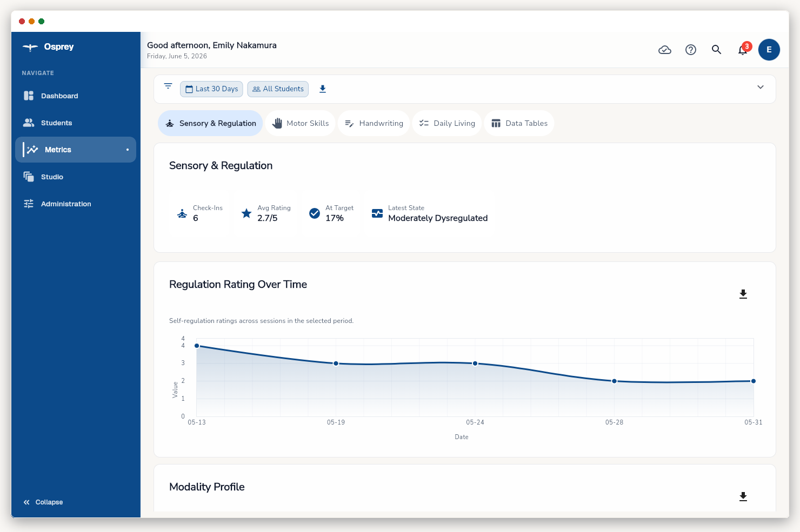Switch to the Motor Skills tab
The width and height of the screenshot is (800, 532).
(x=301, y=123)
